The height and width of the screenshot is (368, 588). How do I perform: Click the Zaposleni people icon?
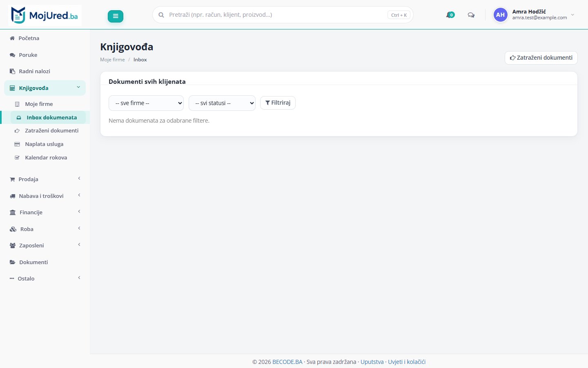[x=13, y=245]
